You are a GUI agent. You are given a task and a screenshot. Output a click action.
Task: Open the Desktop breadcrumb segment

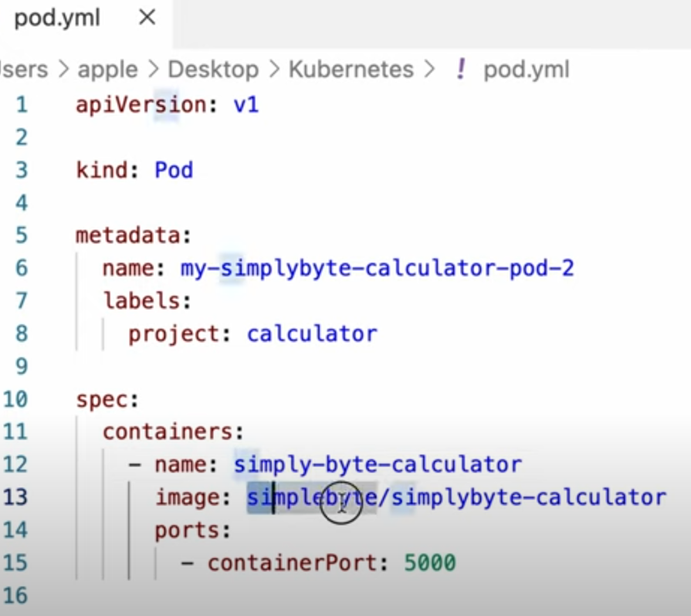(x=214, y=69)
